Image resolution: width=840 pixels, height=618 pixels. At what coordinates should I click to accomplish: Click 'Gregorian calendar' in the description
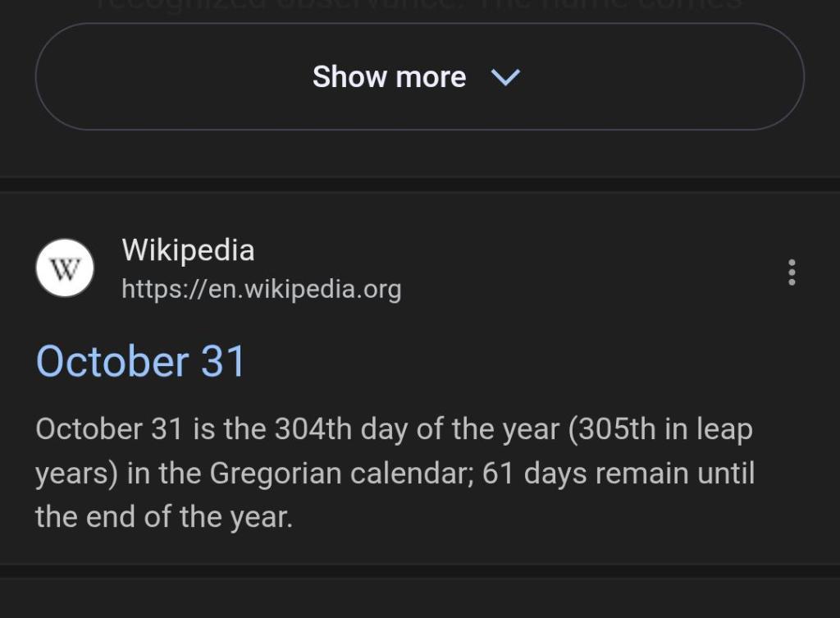coord(339,474)
